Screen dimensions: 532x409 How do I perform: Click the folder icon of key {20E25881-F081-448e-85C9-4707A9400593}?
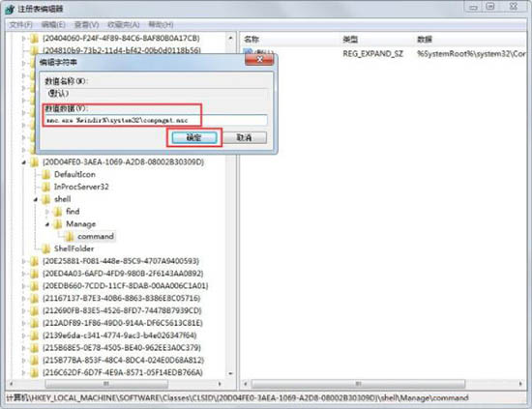34,261
